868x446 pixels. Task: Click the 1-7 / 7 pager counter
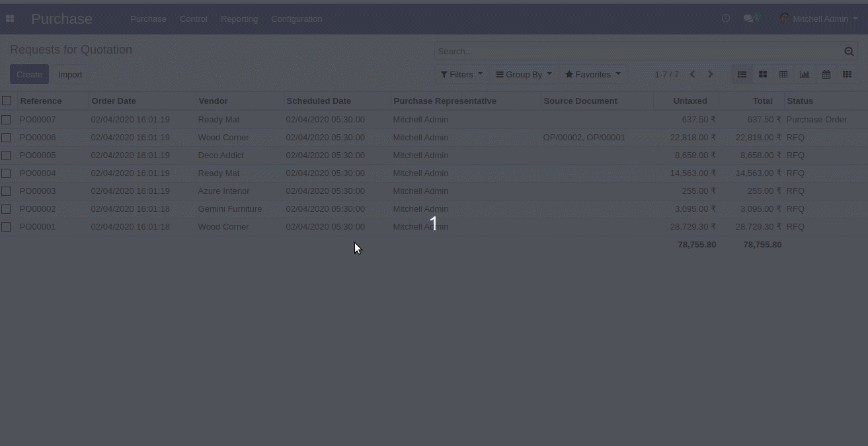pyautogui.click(x=667, y=74)
